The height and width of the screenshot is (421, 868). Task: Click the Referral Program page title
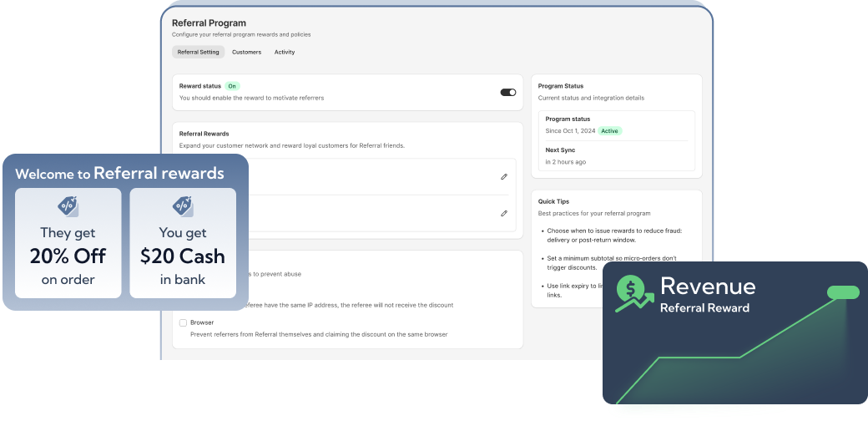coord(209,23)
